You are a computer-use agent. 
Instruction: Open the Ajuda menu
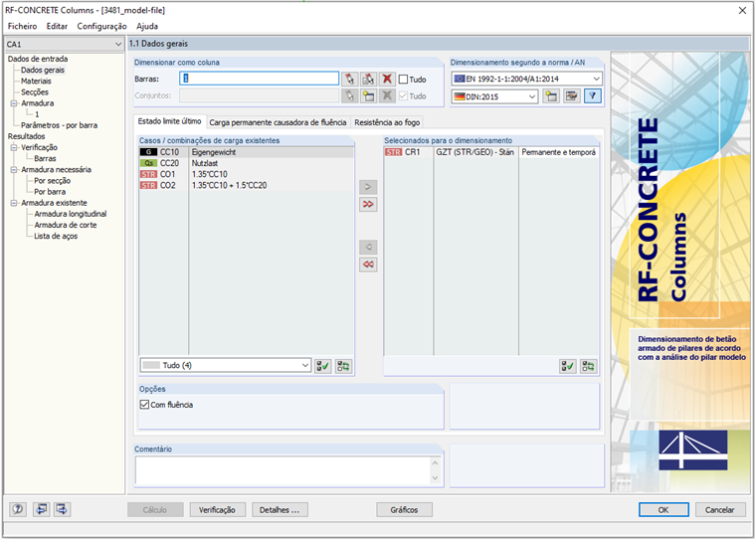(147, 26)
